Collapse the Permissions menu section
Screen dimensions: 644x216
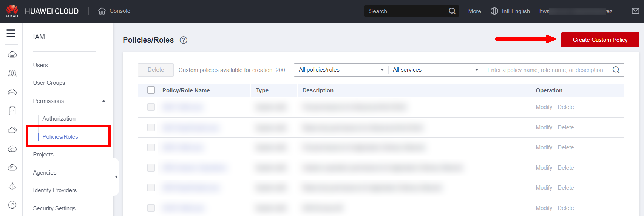coord(104,101)
